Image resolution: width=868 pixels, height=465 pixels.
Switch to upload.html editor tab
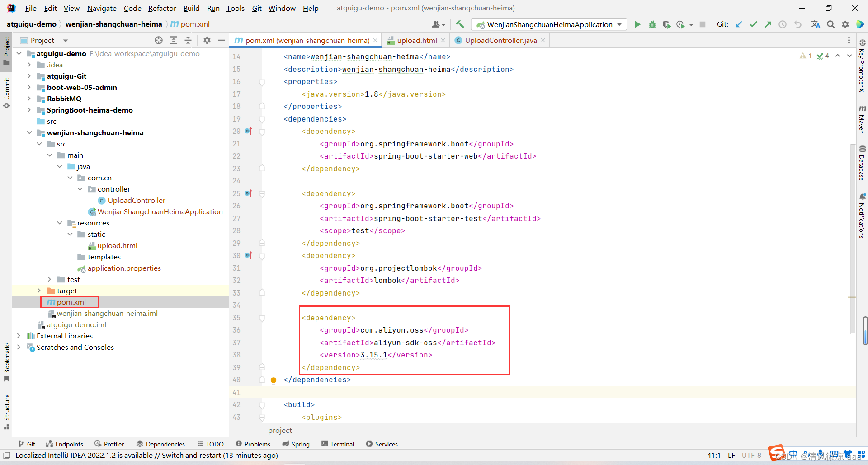(417, 40)
